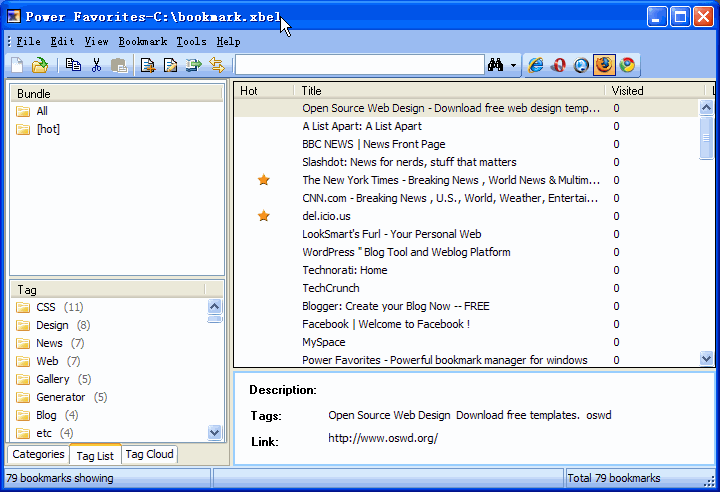The width and height of the screenshot is (720, 492).
Task: Select the Design tag folder
Action: (53, 325)
